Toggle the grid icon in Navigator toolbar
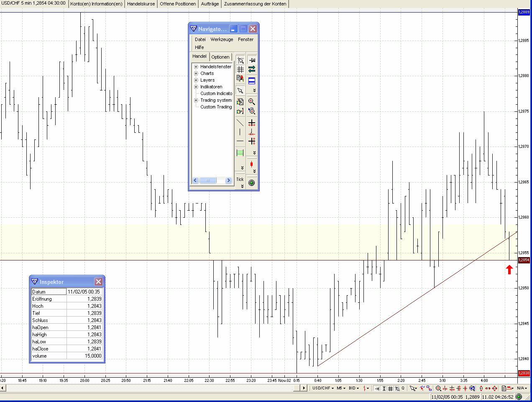 (x=240, y=69)
